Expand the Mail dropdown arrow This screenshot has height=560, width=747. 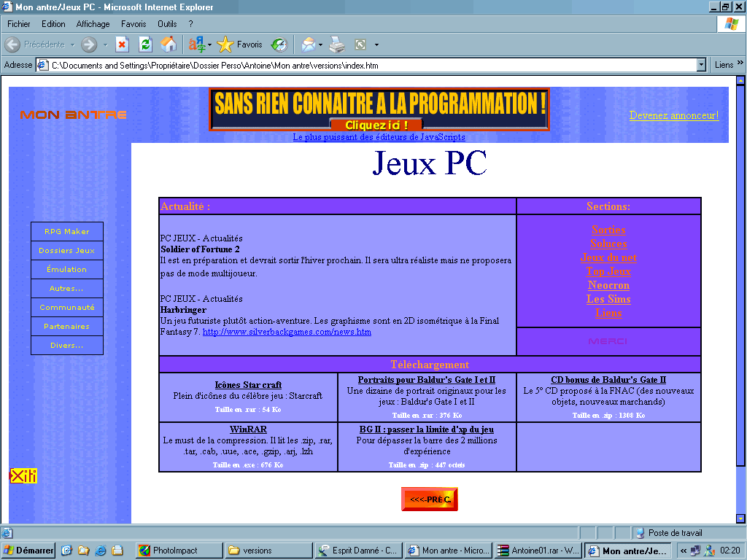pos(321,44)
